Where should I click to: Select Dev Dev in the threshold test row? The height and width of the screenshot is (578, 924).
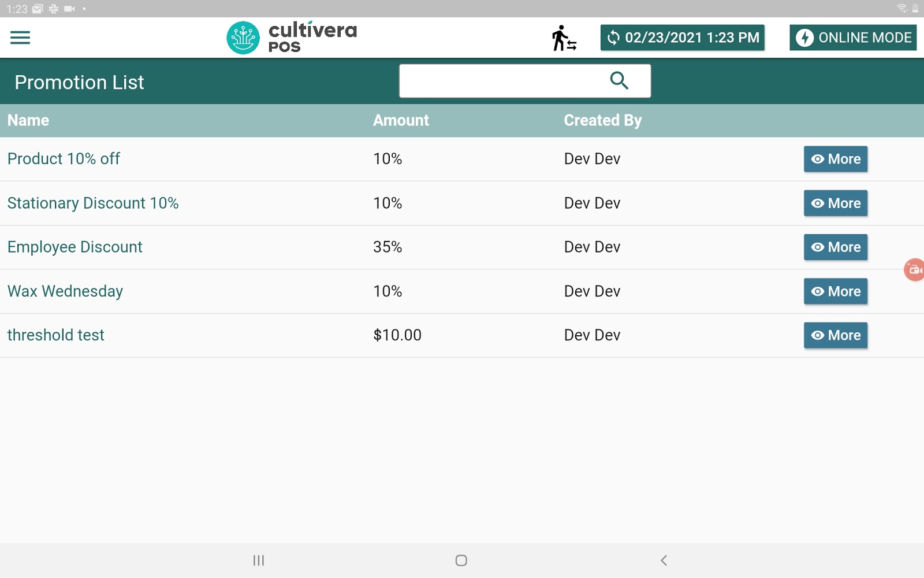click(592, 335)
